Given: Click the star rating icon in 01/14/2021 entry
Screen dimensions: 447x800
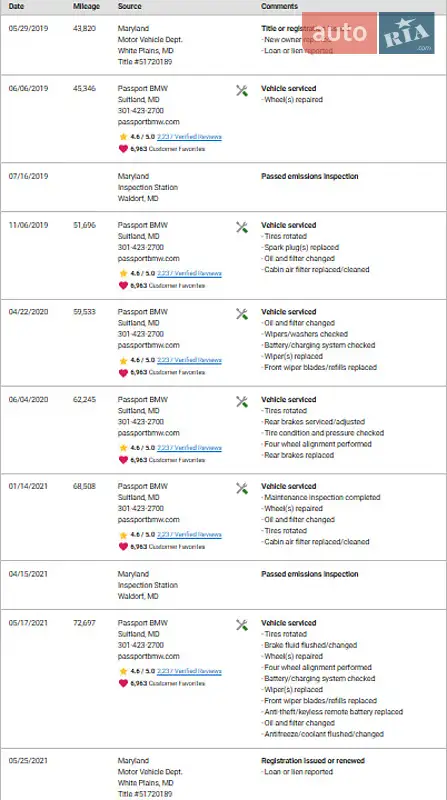Looking at the screenshot, I should (123, 535).
